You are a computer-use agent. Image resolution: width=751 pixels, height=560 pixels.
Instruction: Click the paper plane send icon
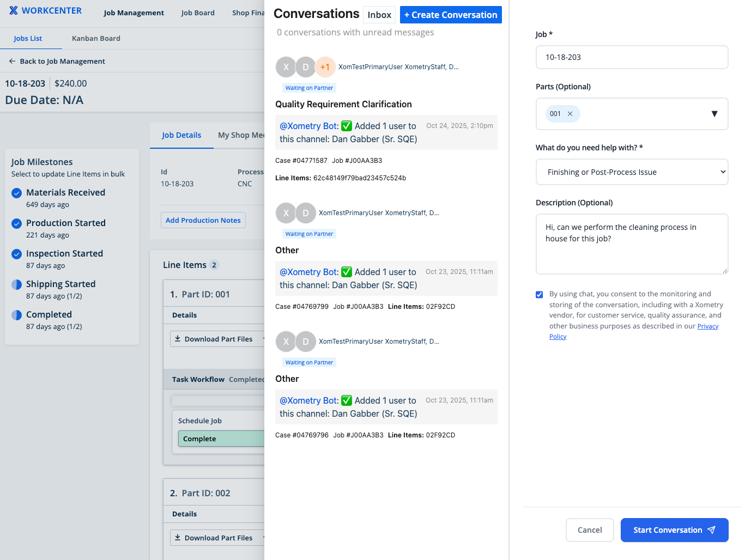click(711, 530)
